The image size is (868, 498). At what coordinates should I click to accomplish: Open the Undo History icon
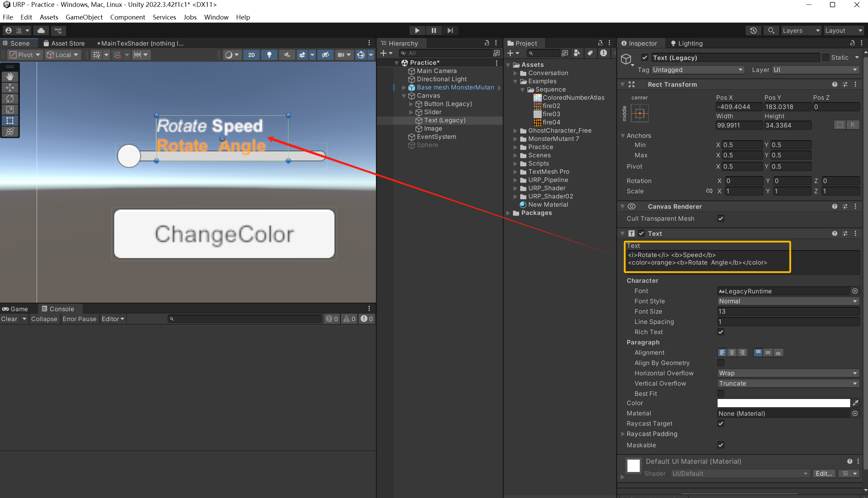tap(753, 31)
